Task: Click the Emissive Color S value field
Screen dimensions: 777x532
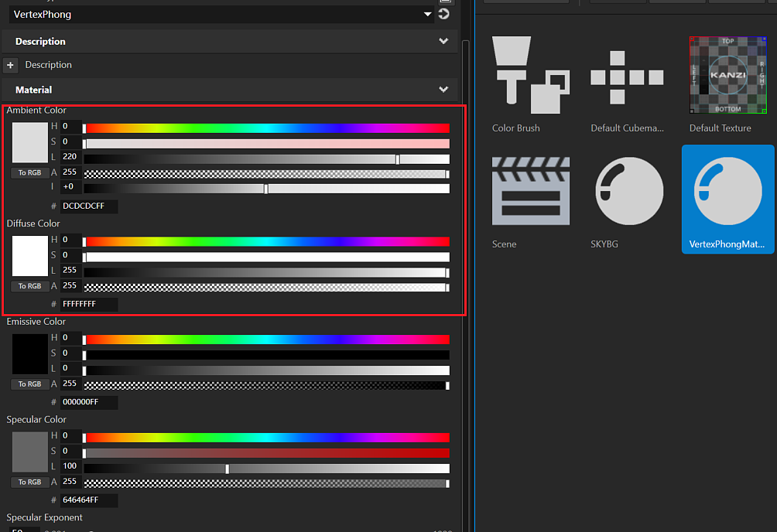Action: point(71,353)
